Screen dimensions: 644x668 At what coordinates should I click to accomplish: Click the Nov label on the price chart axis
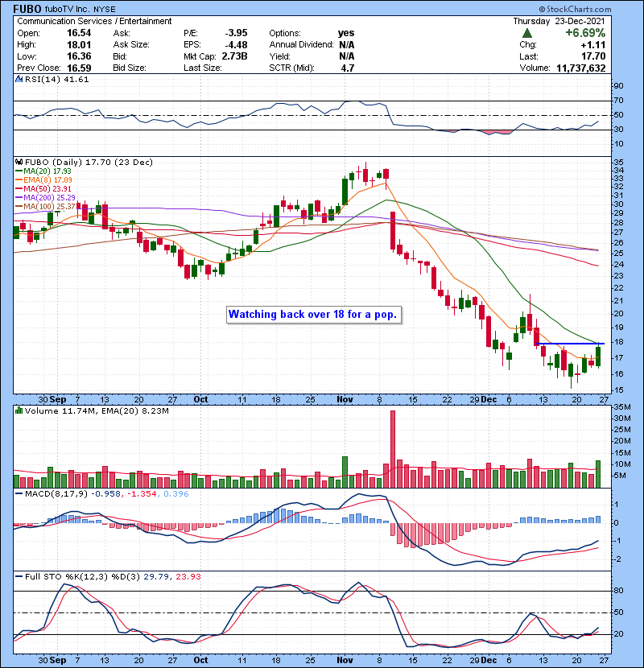coord(345,399)
